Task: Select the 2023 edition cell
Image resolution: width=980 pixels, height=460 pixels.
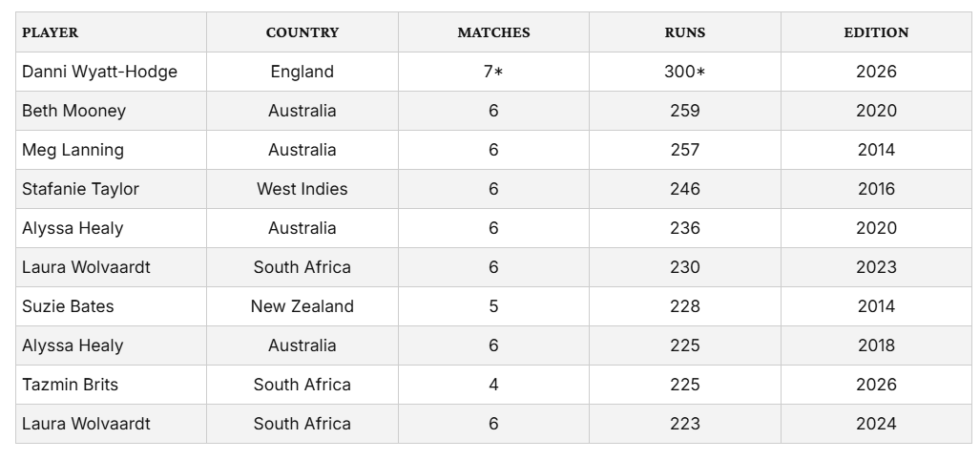Action: [x=876, y=267]
